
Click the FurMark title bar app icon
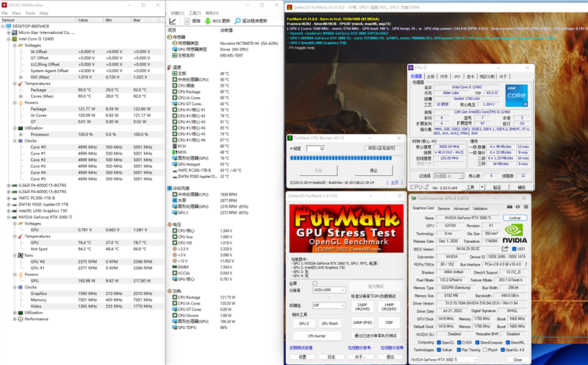point(290,7)
